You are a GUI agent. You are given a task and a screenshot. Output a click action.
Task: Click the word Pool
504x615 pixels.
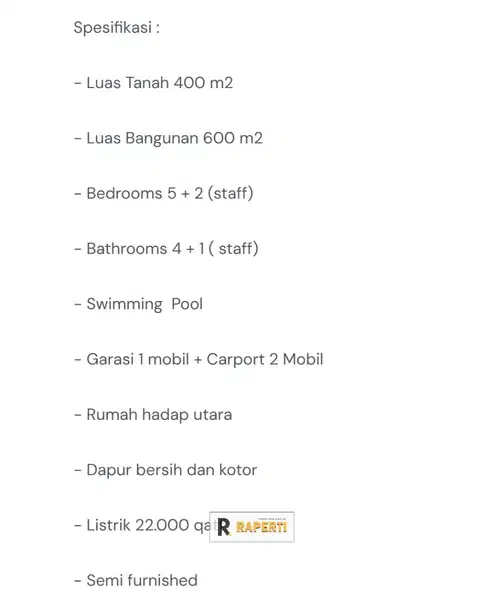(x=187, y=304)
